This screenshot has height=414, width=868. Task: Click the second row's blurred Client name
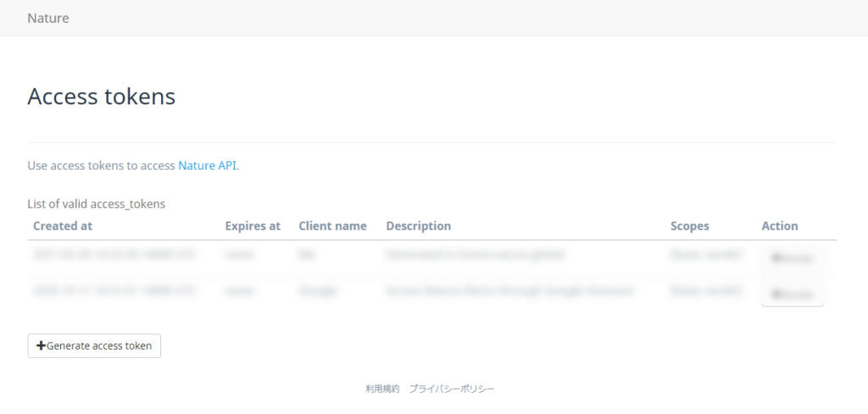point(318,291)
